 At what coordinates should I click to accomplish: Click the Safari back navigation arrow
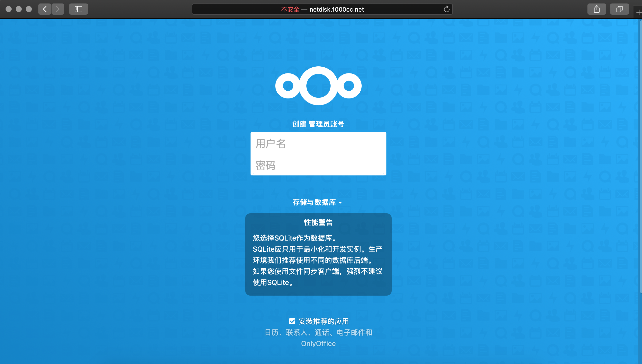(45, 9)
